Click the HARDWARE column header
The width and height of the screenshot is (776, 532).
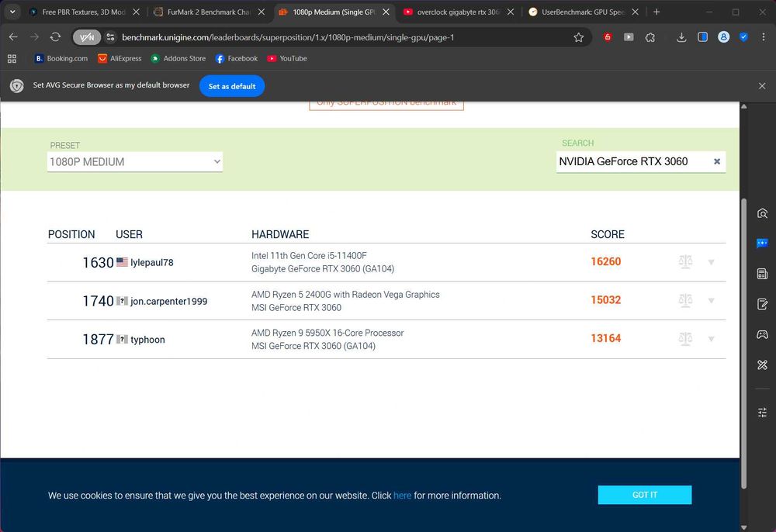[x=280, y=234]
